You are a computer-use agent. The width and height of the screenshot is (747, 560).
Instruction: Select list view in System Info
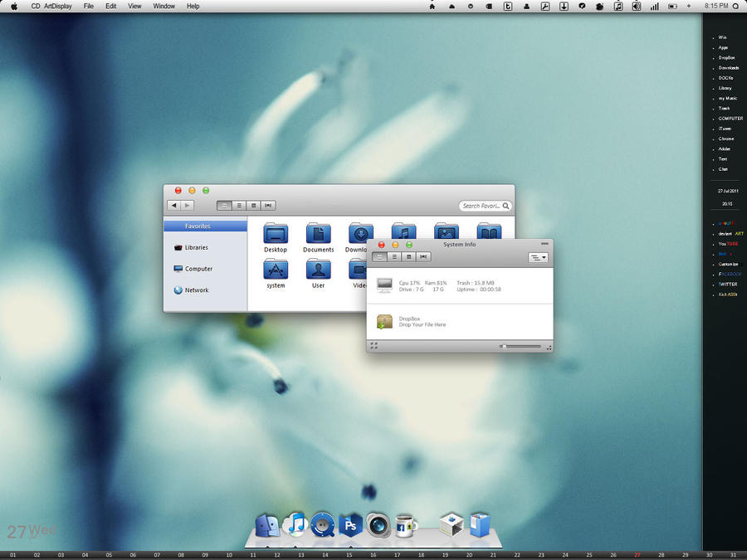[394, 256]
